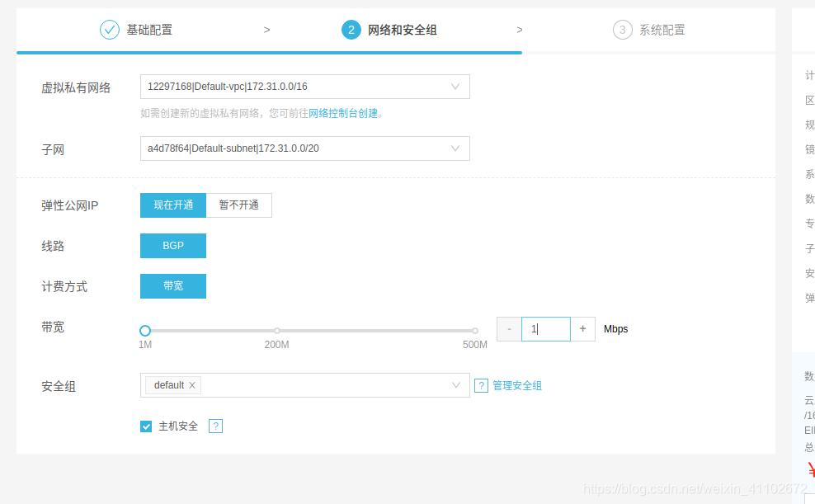This screenshot has width=815, height=504.
Task: Click the help icon next to 主机安全
Action: (x=214, y=426)
